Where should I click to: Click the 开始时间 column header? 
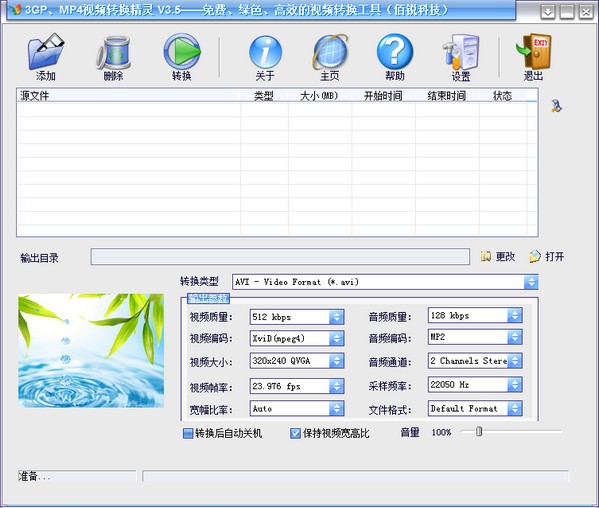click(383, 95)
